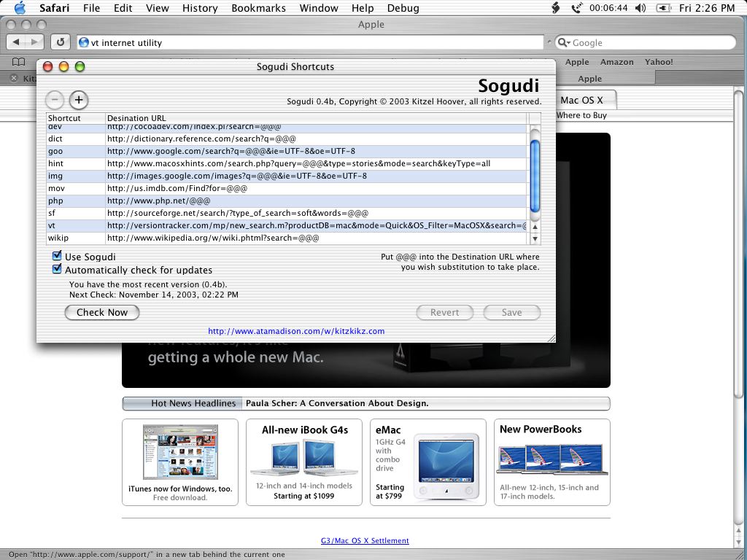The width and height of the screenshot is (747, 560).
Task: Click the eMac image
Action: point(446,467)
